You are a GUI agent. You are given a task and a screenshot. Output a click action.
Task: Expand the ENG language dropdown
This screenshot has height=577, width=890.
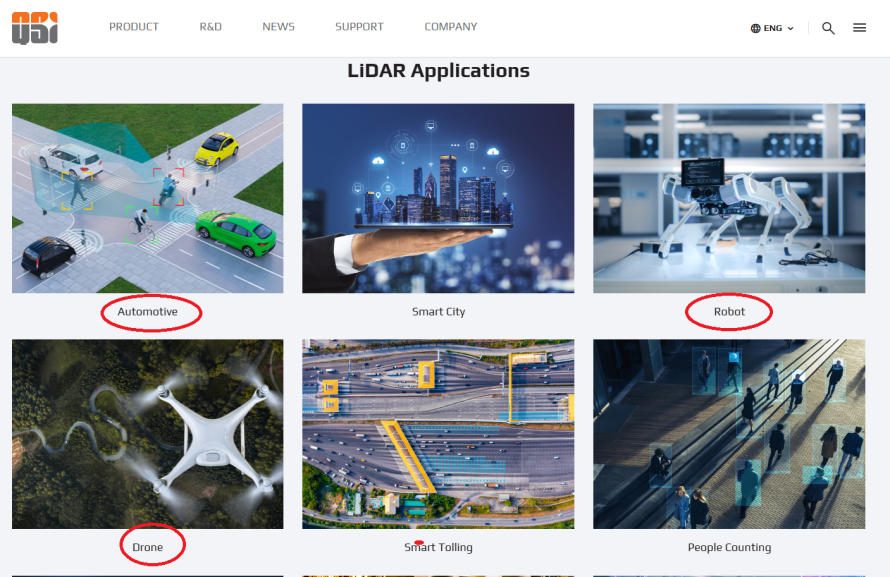click(778, 28)
